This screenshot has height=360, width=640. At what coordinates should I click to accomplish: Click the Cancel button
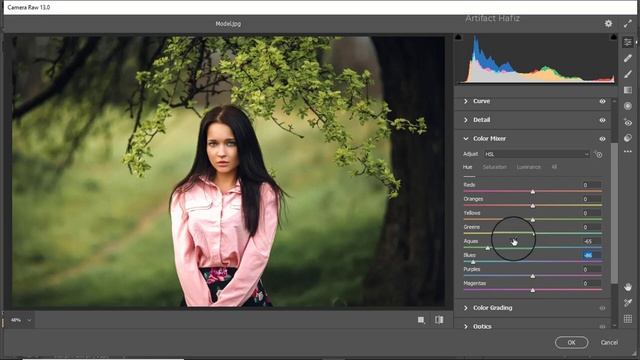[609, 342]
